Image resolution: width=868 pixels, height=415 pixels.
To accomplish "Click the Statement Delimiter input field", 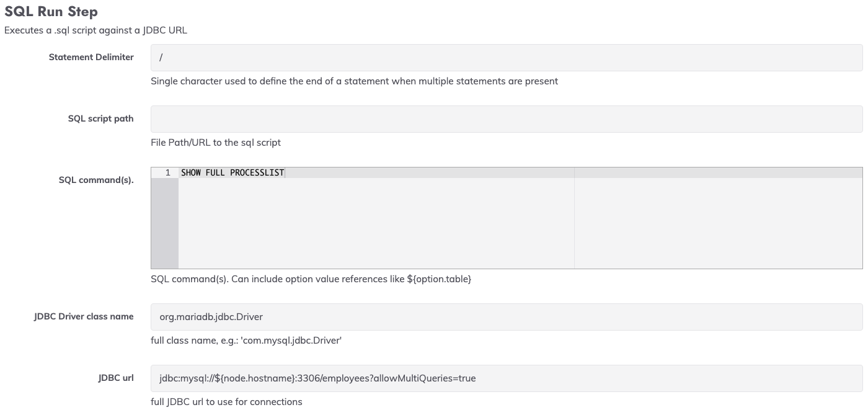I will [507, 57].
